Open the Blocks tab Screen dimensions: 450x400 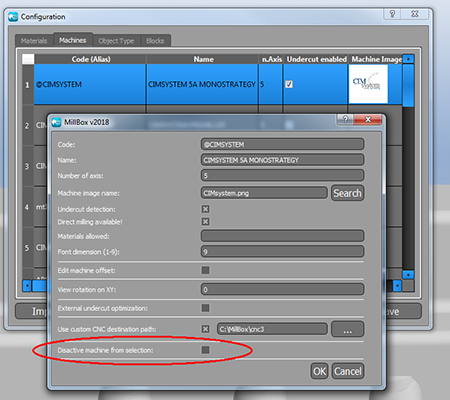(x=155, y=41)
